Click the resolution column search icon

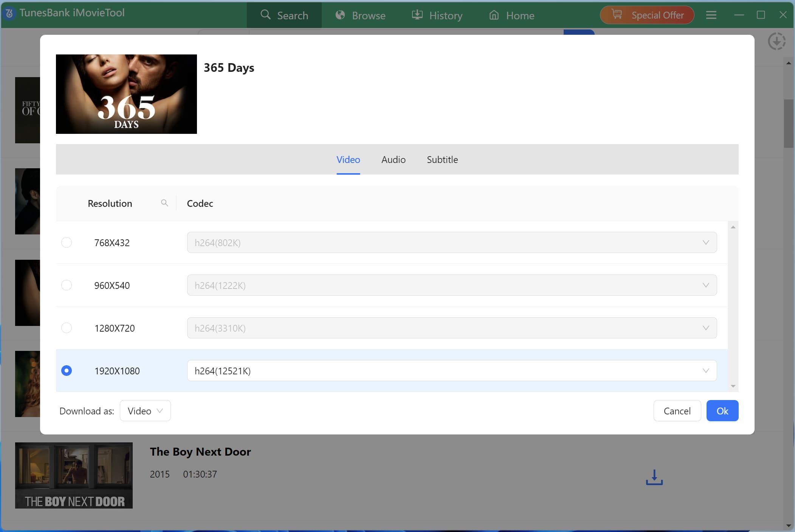tap(164, 203)
